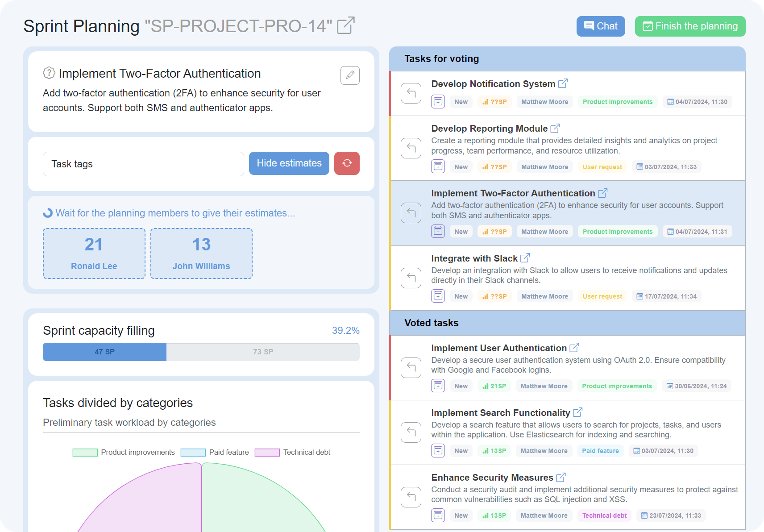Click the Task tags input field
This screenshot has width=764, height=532.
click(x=143, y=164)
